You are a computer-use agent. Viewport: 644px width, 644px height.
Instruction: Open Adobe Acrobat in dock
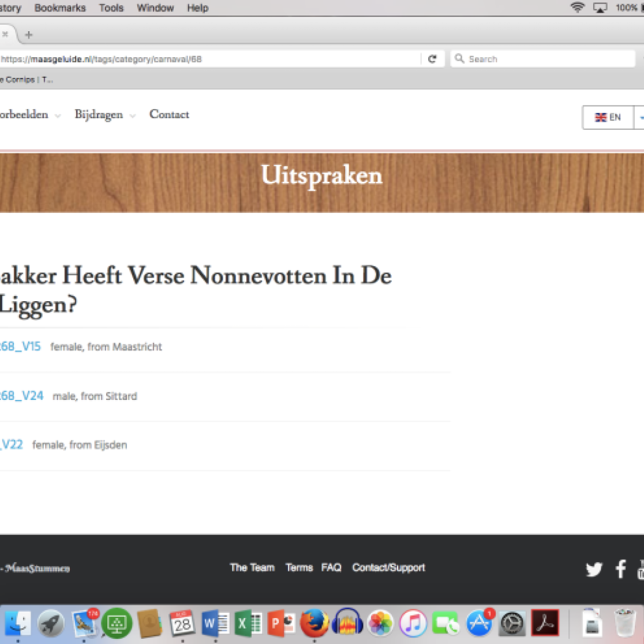pyautogui.click(x=545, y=623)
